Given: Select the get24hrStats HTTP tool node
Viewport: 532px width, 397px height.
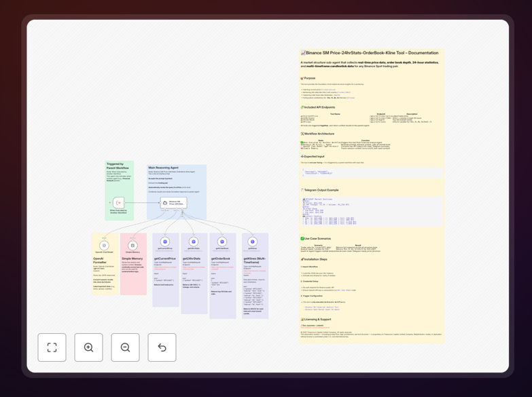Looking at the screenshot, I should point(194,242).
